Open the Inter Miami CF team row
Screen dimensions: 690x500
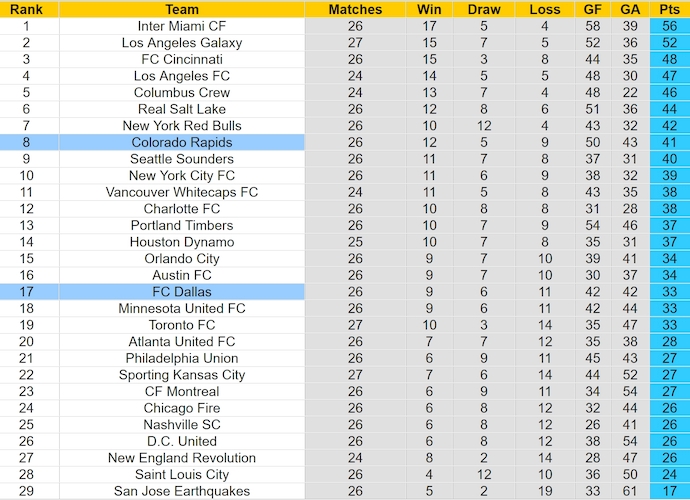tap(182, 26)
